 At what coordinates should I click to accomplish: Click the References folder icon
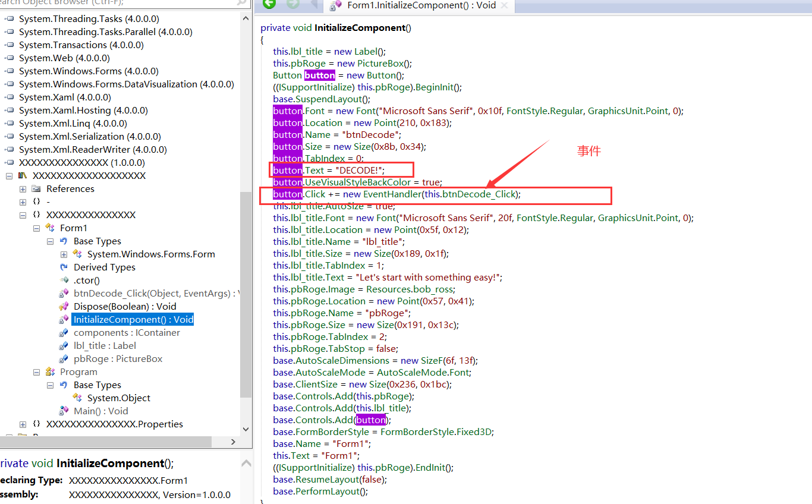click(36, 188)
